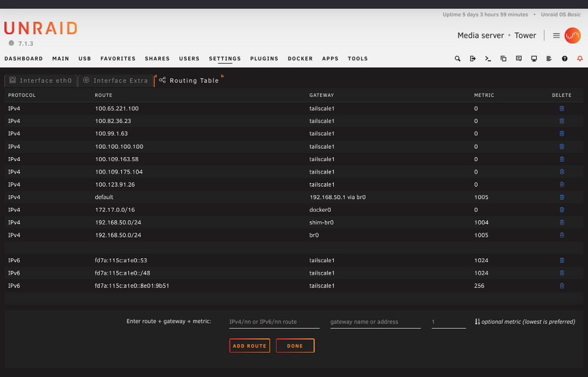The image size is (588, 377).
Task: Click the Uptime 5 days 3 hours text
Action: point(485,15)
